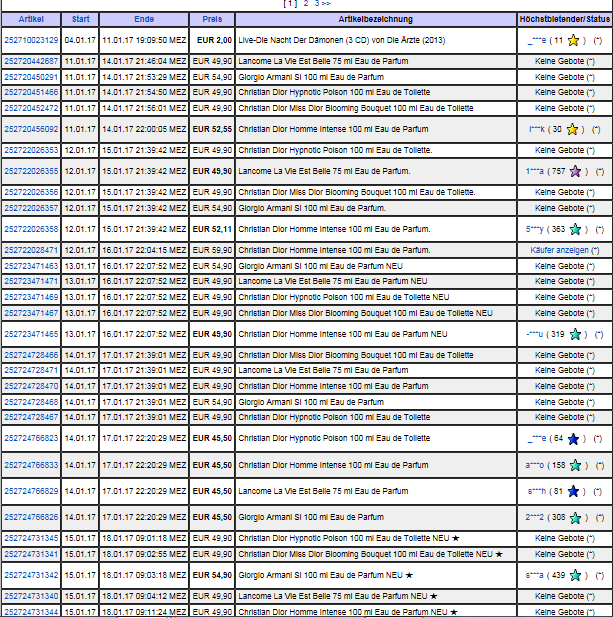Sort table by Ende column
Screen dimensions: 613x618
(x=144, y=19)
